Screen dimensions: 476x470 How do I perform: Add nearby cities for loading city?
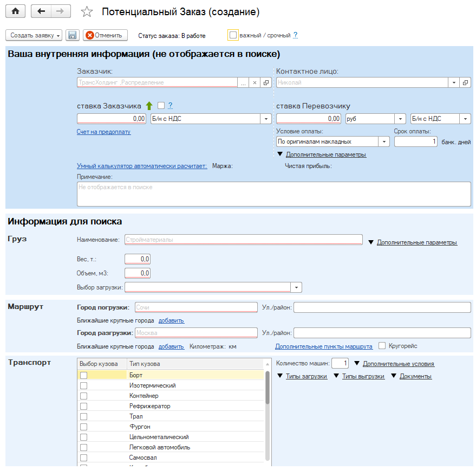[x=171, y=320]
